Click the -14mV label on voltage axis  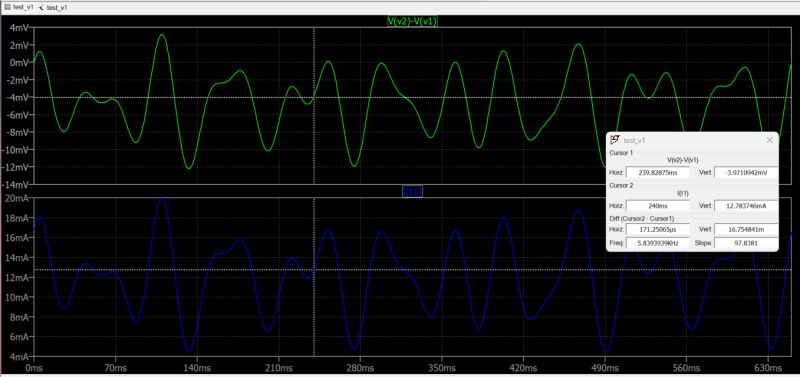17,185
